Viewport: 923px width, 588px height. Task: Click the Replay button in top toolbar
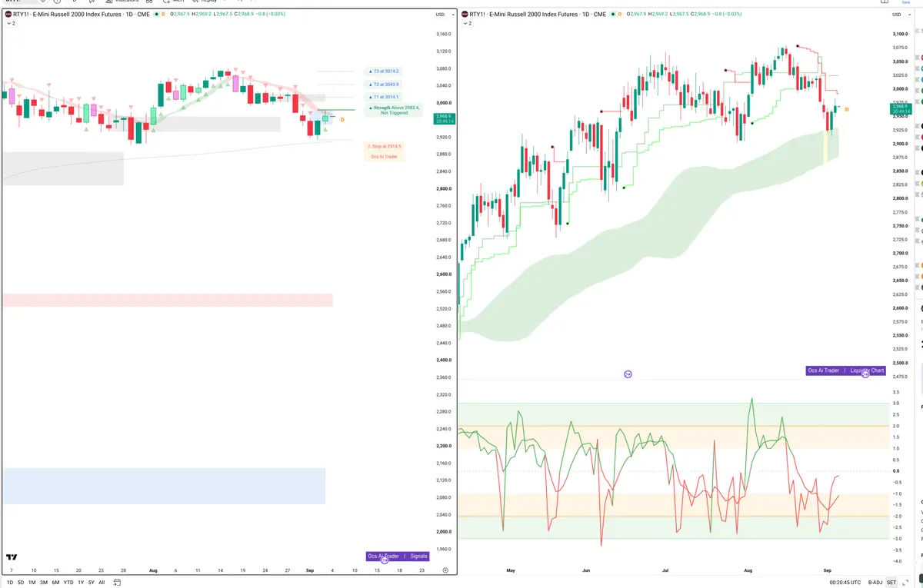click(x=205, y=2)
